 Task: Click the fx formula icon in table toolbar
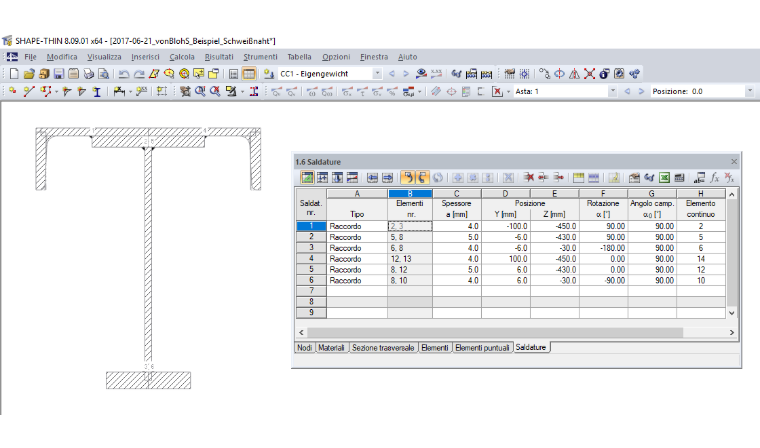tap(714, 177)
